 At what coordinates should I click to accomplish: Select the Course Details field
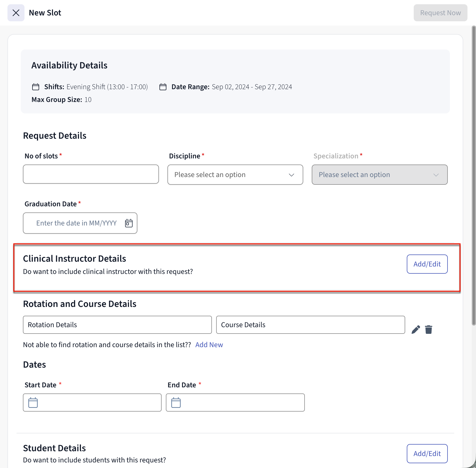pyautogui.click(x=310, y=325)
